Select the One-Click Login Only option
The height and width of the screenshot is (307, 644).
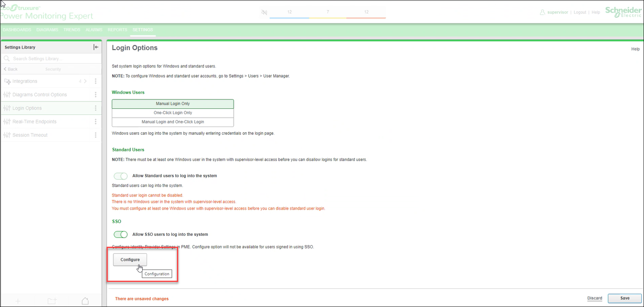[x=173, y=113]
